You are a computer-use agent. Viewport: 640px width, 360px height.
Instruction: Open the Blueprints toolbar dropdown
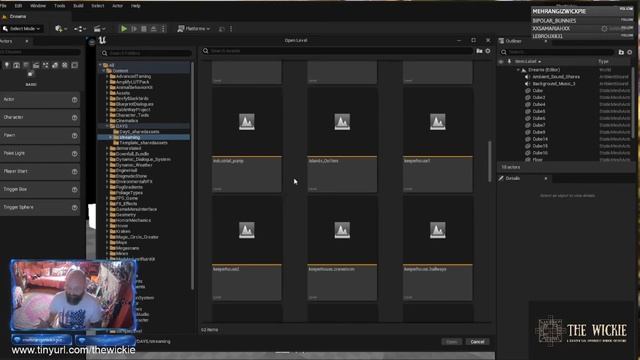(x=80, y=29)
